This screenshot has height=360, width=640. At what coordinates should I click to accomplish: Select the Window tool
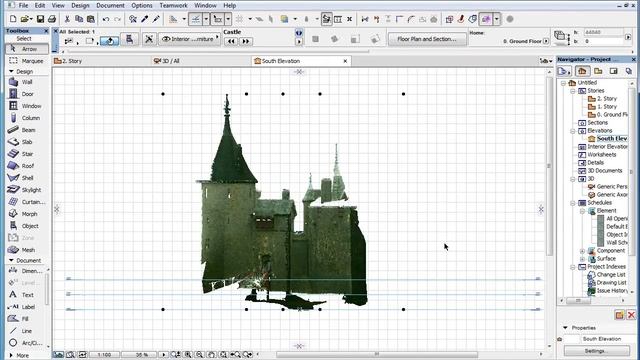[x=27, y=106]
